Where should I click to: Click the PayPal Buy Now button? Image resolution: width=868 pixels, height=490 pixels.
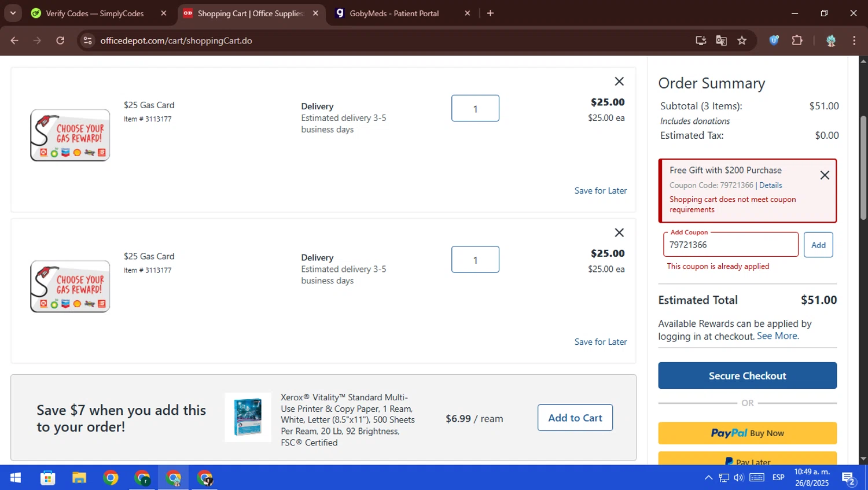(747, 433)
